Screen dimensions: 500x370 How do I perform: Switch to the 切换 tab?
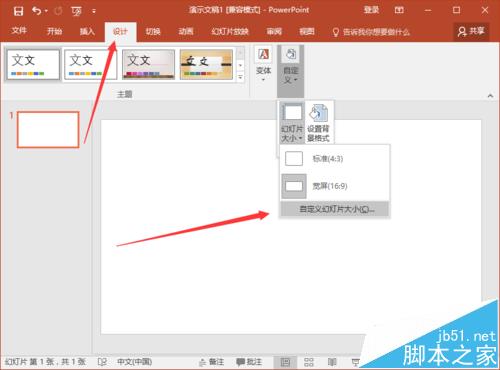tap(153, 31)
